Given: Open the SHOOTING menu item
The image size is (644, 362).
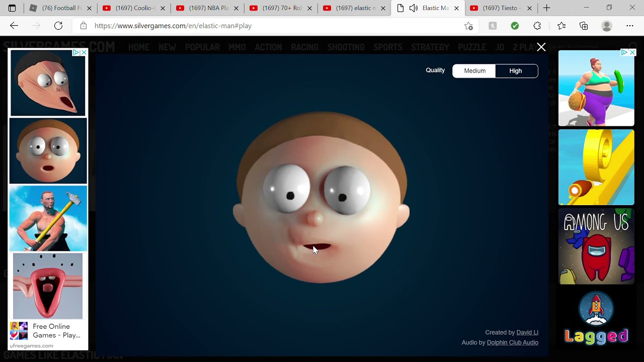Looking at the screenshot, I should click(346, 47).
